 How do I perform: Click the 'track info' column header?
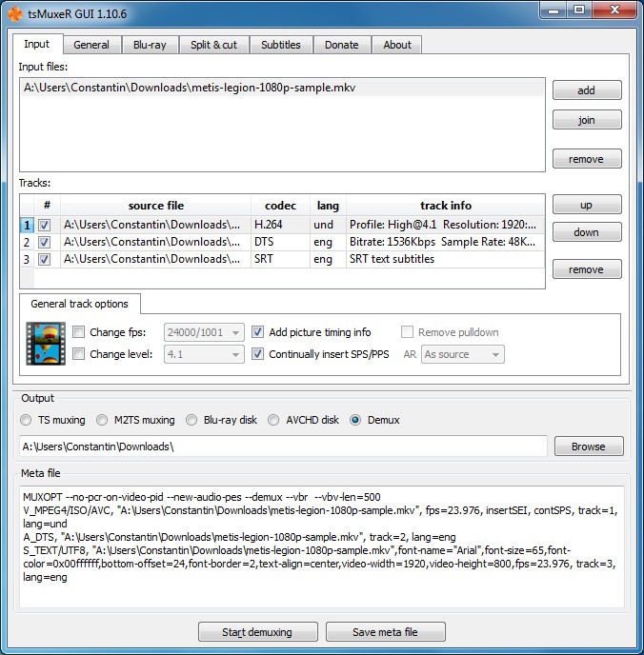(x=446, y=206)
